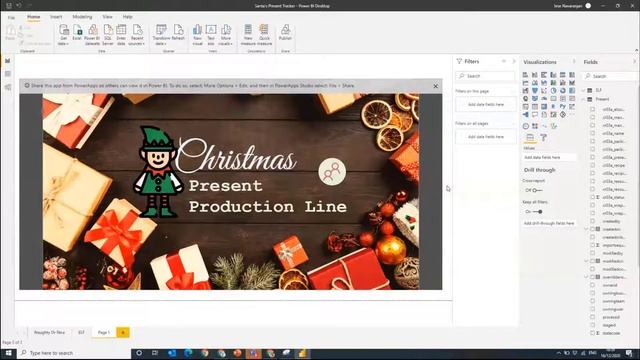Select the donut chart visualization
Screen dimensions: 640x360
coord(563,91)
